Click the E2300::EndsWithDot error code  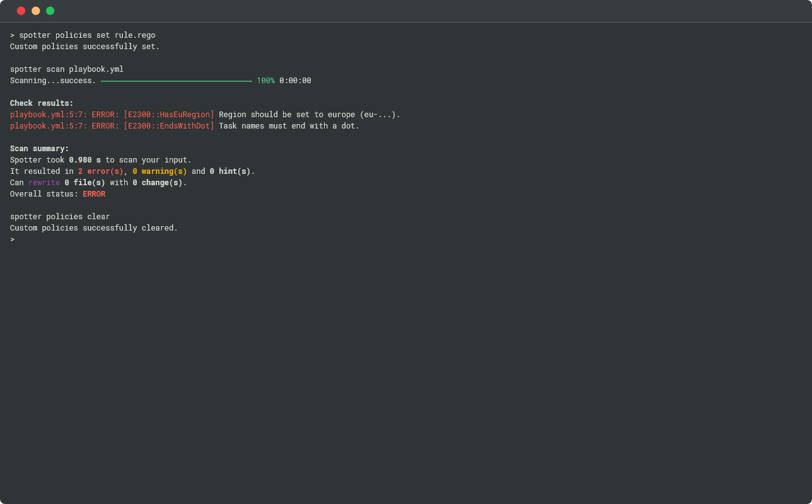click(169, 126)
